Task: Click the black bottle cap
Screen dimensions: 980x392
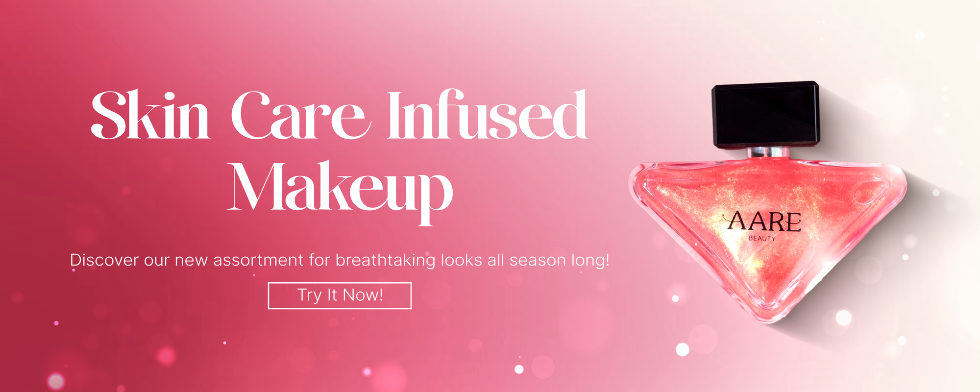Action: [766, 115]
